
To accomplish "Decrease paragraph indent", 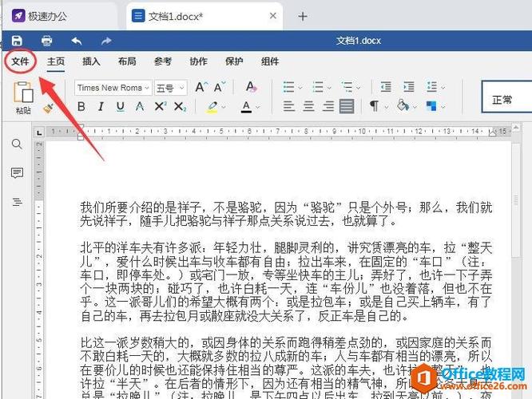I will [x=386, y=87].
